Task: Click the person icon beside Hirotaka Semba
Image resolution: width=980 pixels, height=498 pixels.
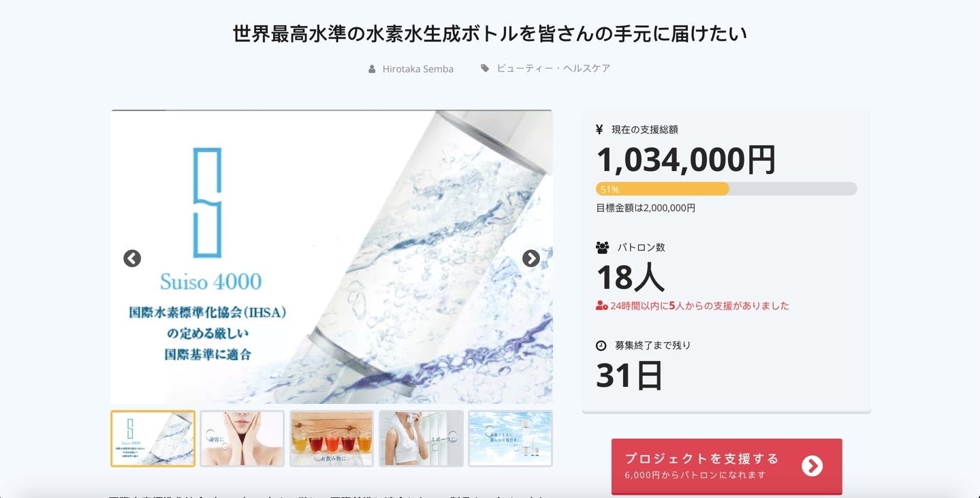Action: pos(372,69)
